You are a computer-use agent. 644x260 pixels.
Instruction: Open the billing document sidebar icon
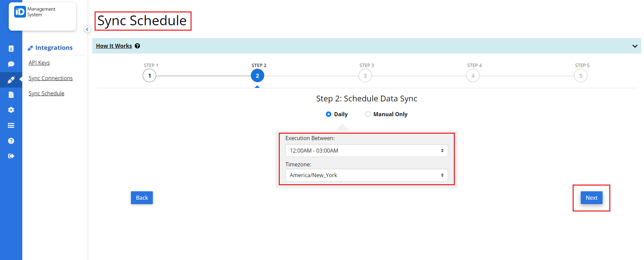(11, 95)
